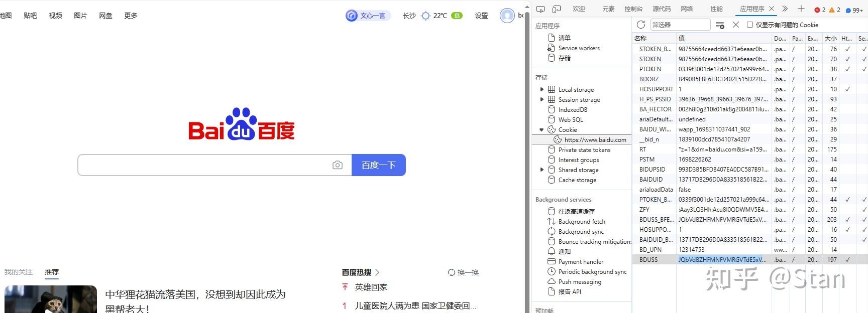
Task: Click the yellow warning count badge
Action: click(x=834, y=10)
